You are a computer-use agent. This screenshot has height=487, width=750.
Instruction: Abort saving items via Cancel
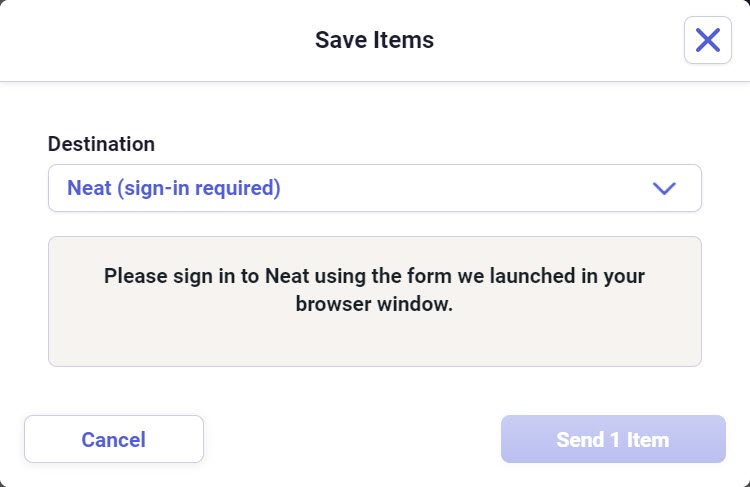tap(114, 439)
